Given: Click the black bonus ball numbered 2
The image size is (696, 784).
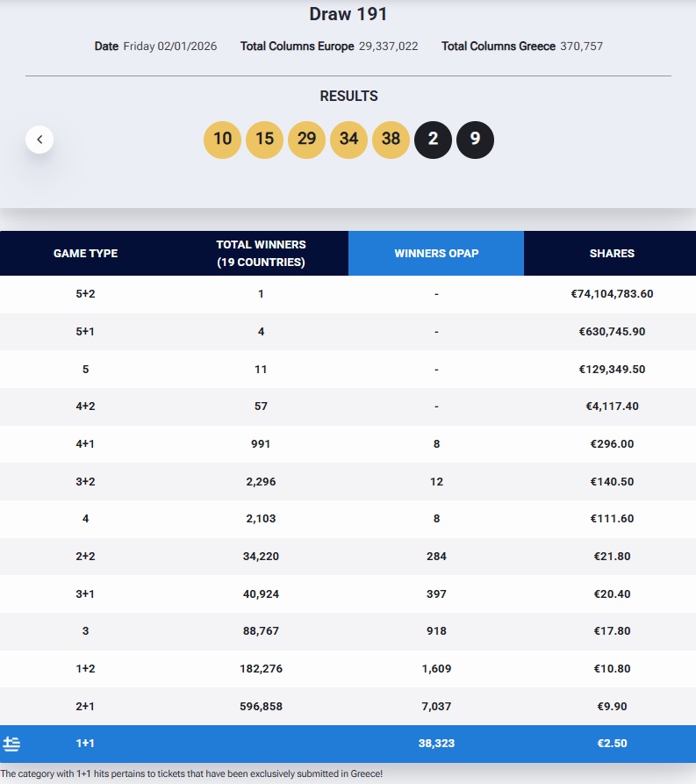Looking at the screenshot, I should point(433,140).
